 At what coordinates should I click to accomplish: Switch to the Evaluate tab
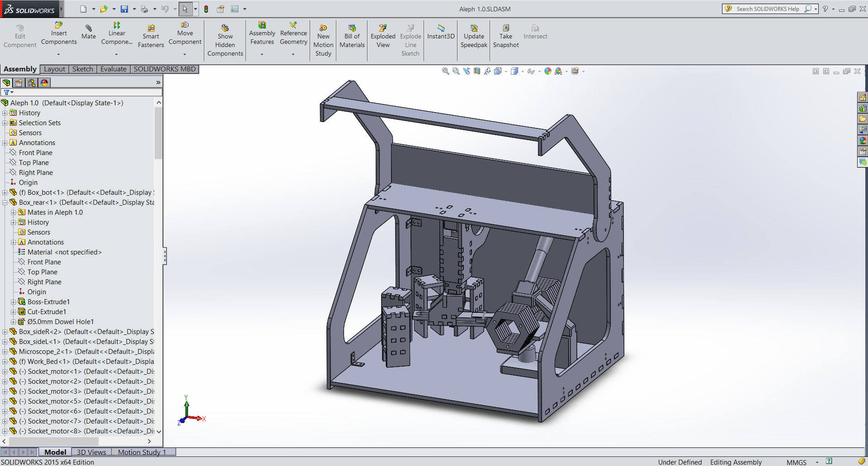(x=113, y=69)
